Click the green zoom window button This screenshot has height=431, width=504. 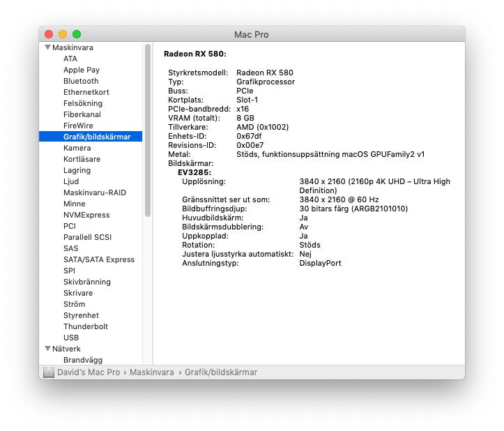[x=77, y=34]
